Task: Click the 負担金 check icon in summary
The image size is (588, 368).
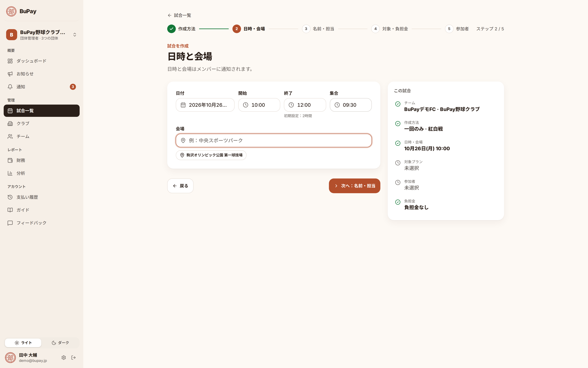Action: (398, 202)
